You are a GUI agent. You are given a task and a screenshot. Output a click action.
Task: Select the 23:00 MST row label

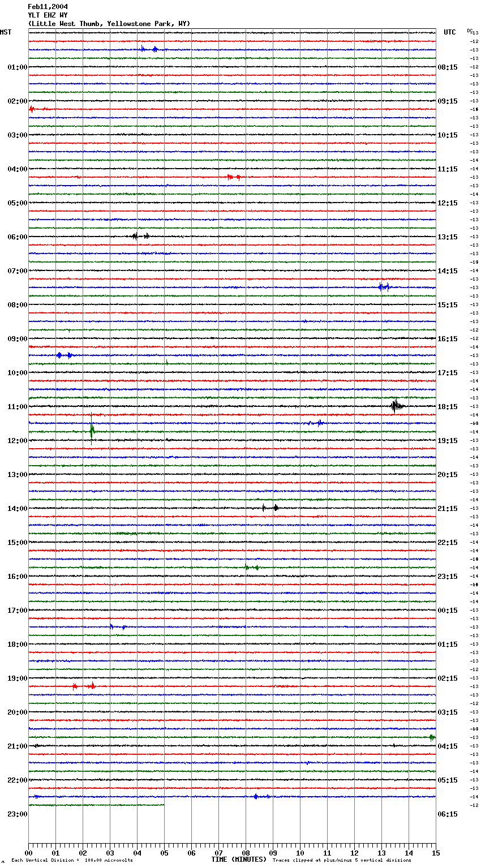click(x=18, y=814)
